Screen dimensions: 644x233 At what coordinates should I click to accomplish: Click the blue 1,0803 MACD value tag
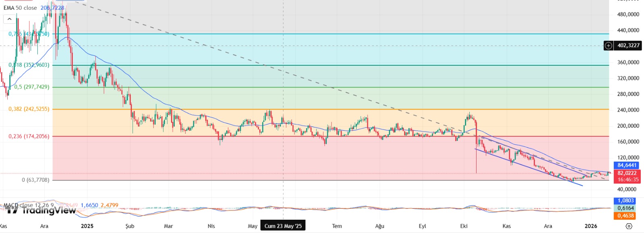tap(625, 201)
